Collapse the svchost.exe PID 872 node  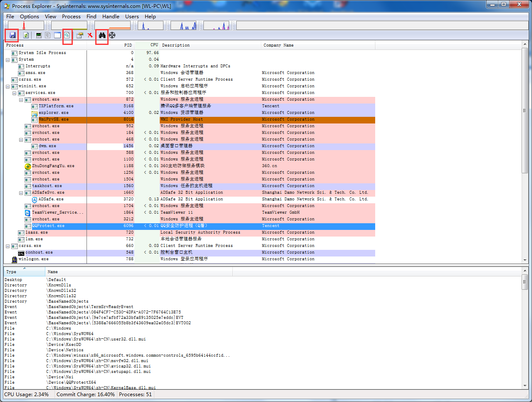pos(21,100)
